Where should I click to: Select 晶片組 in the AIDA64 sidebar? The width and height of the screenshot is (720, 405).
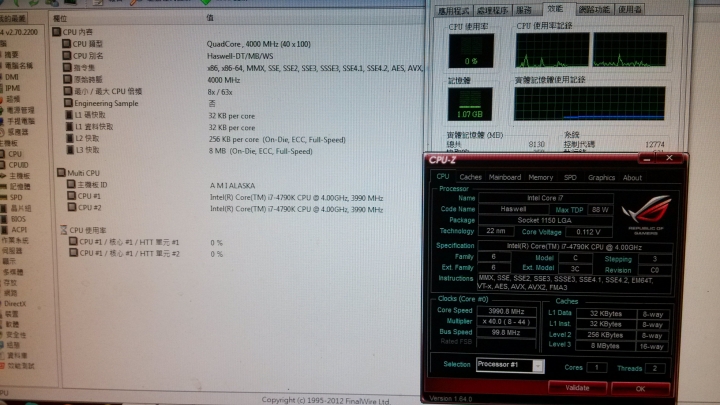point(21,208)
